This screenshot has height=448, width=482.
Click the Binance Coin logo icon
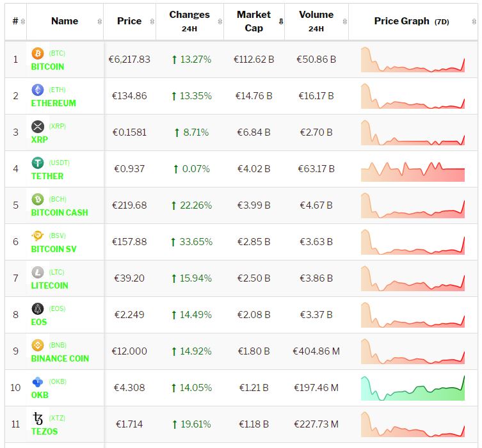[37, 345]
